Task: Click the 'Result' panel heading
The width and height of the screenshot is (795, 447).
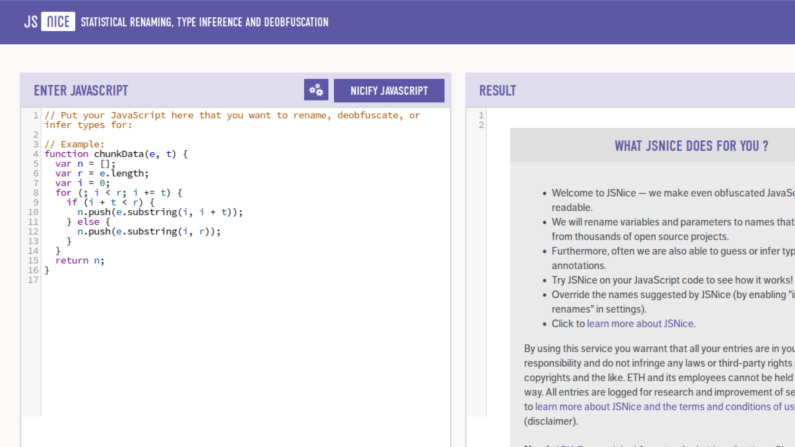Action: (x=497, y=91)
